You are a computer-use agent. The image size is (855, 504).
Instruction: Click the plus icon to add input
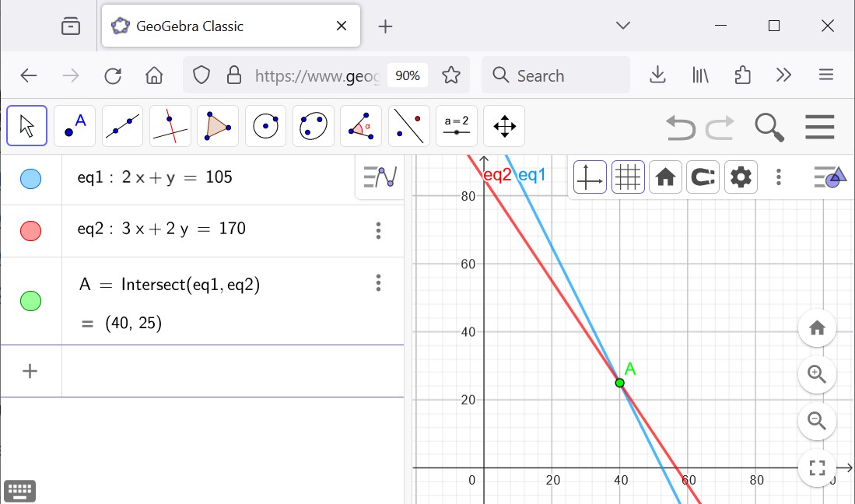pos(30,371)
